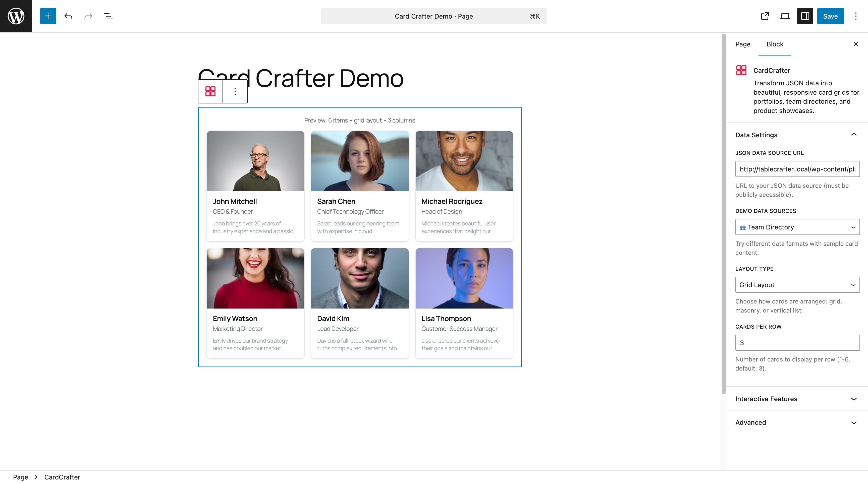
Task: Click the CardCrafter block type icon in toolbar
Action: click(210, 91)
